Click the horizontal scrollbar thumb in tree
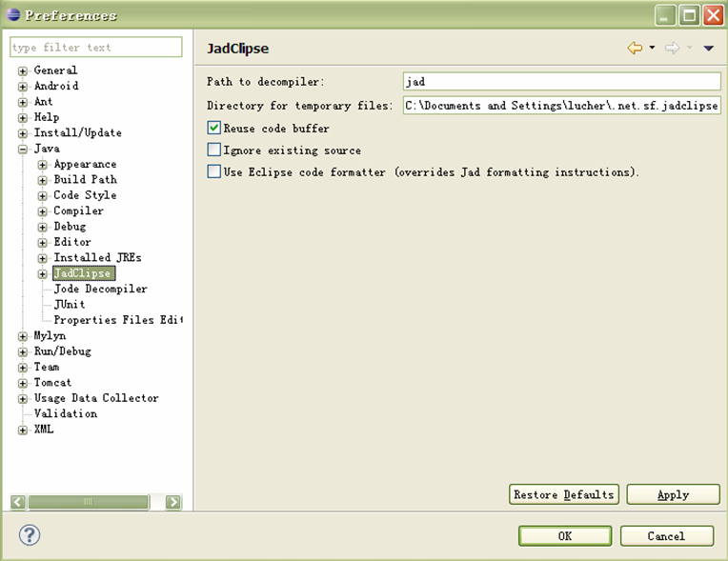The image size is (728, 561). pos(89,502)
